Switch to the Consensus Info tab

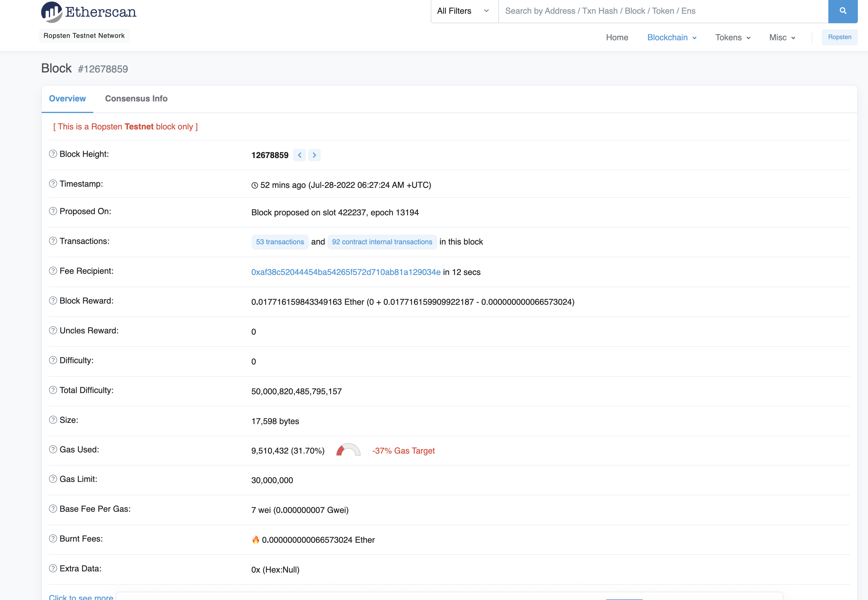tap(136, 98)
